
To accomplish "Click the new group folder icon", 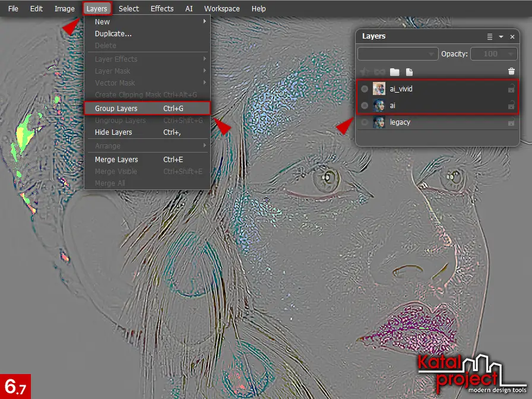I will tap(395, 72).
